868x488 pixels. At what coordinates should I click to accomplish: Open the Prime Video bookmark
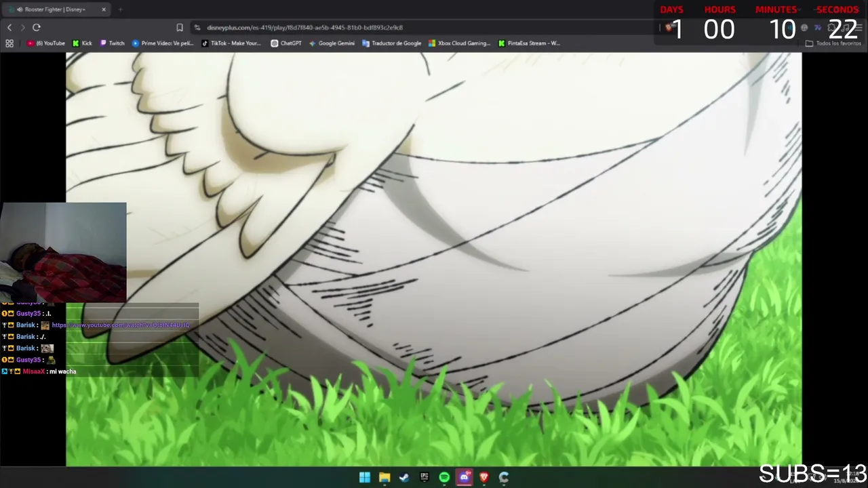click(x=163, y=43)
